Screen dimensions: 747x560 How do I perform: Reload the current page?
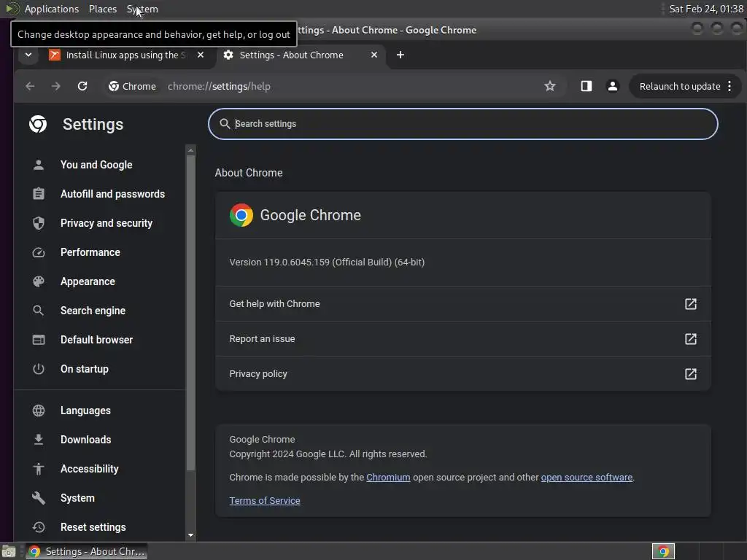[82, 86]
